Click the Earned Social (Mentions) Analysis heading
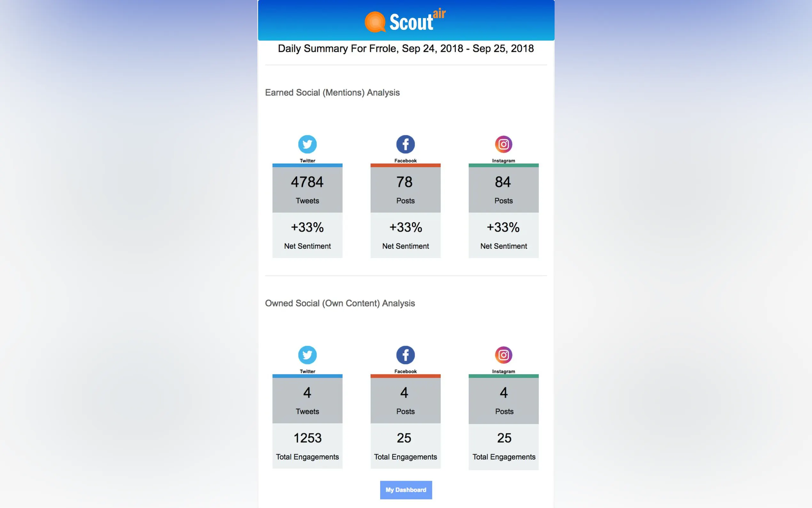 [332, 93]
